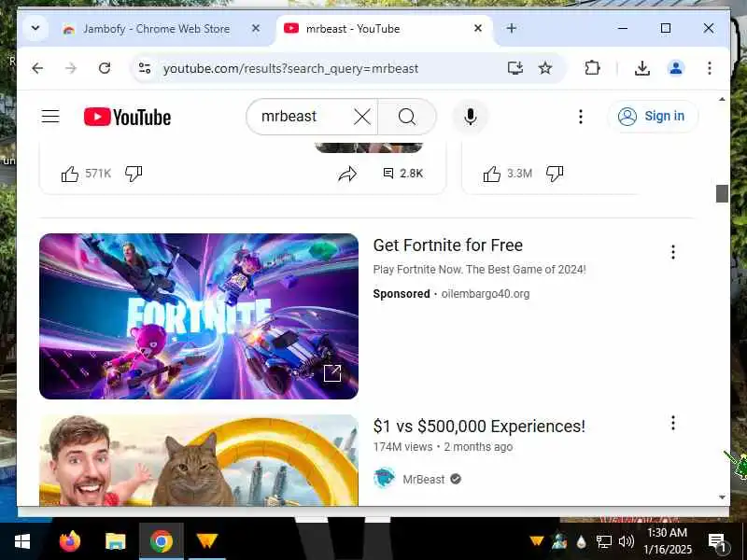The height and width of the screenshot is (560, 747).
Task: Open the volume control in system tray
Action: pyautogui.click(x=626, y=541)
